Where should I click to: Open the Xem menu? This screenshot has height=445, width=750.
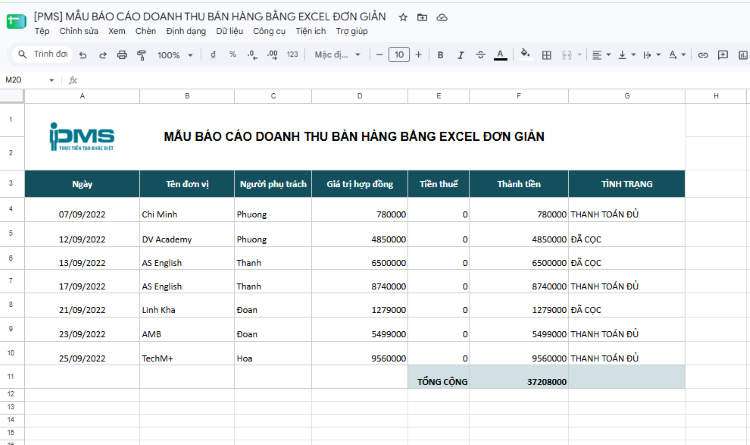(x=117, y=31)
